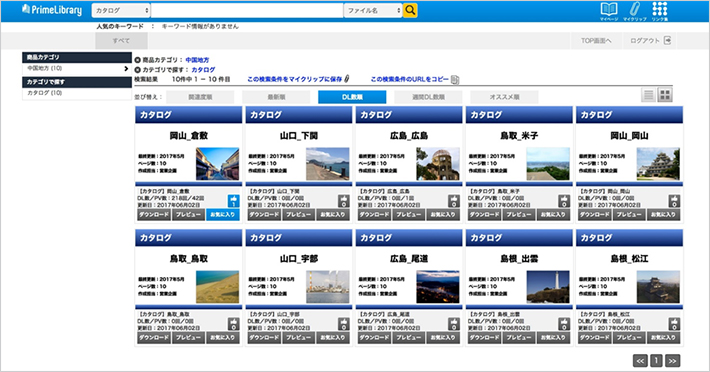
Task: Open the カタログ category dropdown in header
Action: point(121,10)
